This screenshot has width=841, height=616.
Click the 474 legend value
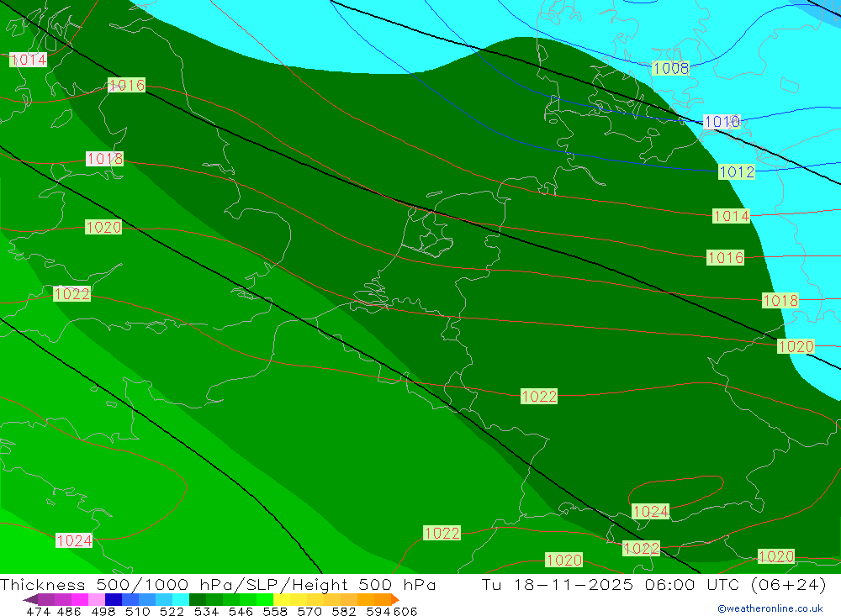[x=38, y=611]
